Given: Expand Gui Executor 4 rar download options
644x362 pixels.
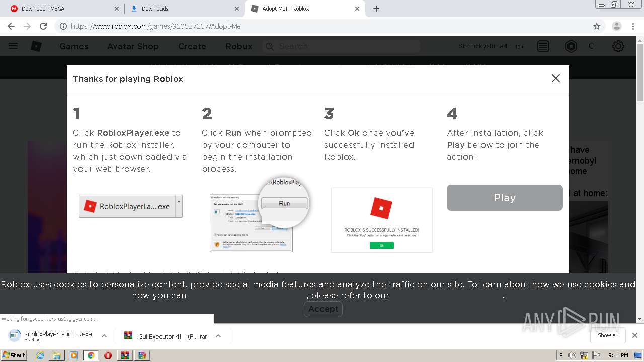Looking at the screenshot, I should 218,336.
